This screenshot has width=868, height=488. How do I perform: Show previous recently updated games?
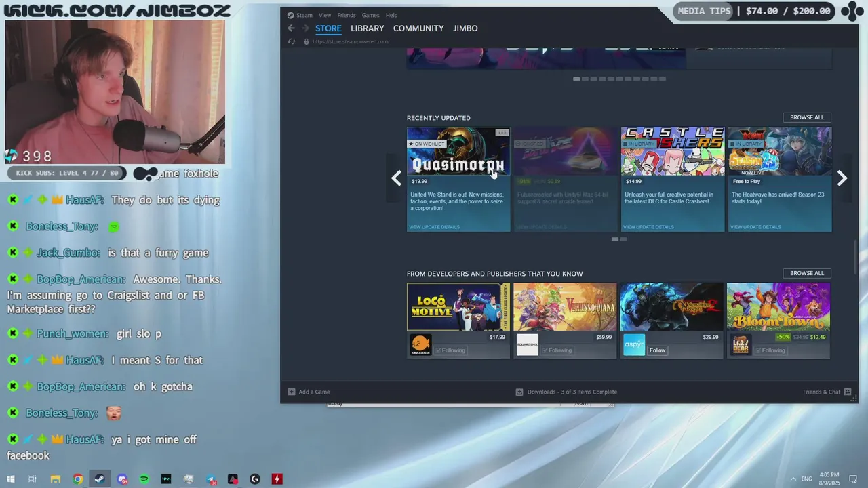click(396, 178)
